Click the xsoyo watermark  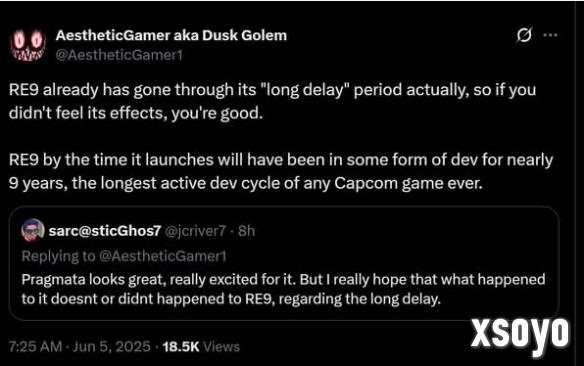[x=520, y=335]
